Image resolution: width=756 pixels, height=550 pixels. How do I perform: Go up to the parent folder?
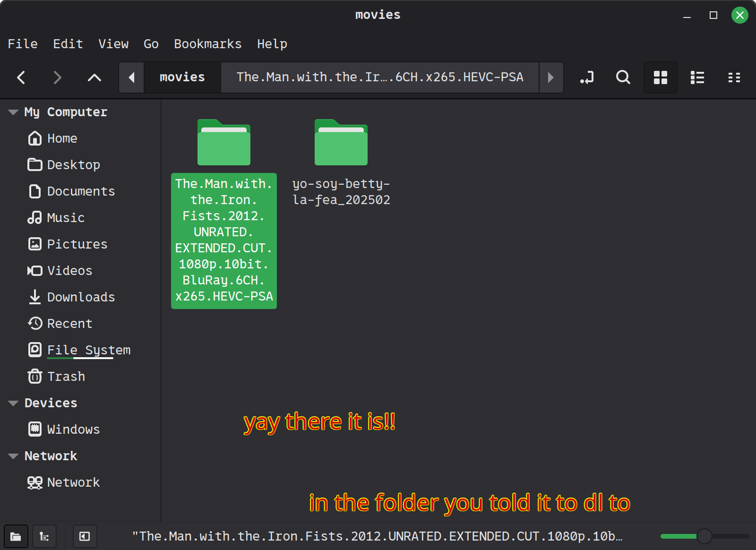pyautogui.click(x=94, y=77)
